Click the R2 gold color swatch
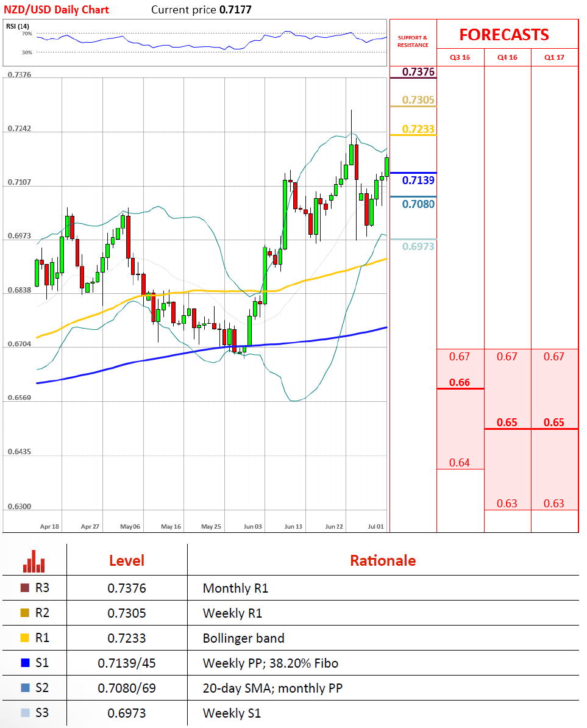The height and width of the screenshot is (728, 587). coord(25,613)
